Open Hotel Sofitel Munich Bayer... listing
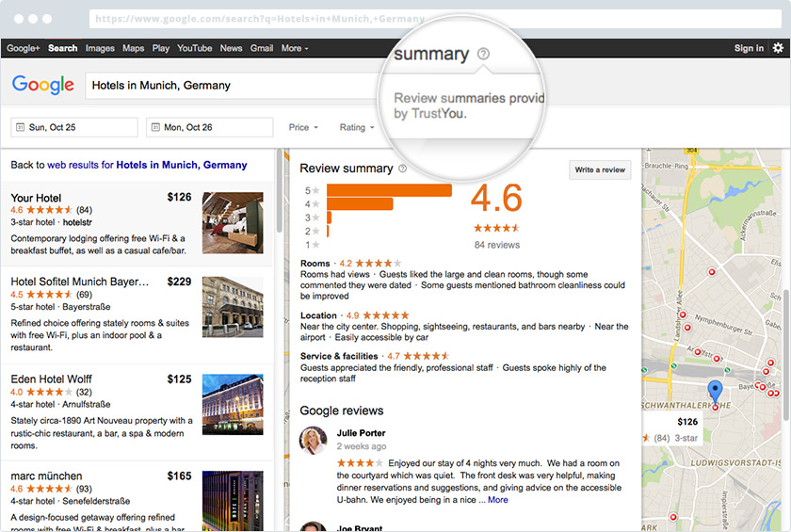The image size is (791, 532). pyautogui.click(x=80, y=282)
